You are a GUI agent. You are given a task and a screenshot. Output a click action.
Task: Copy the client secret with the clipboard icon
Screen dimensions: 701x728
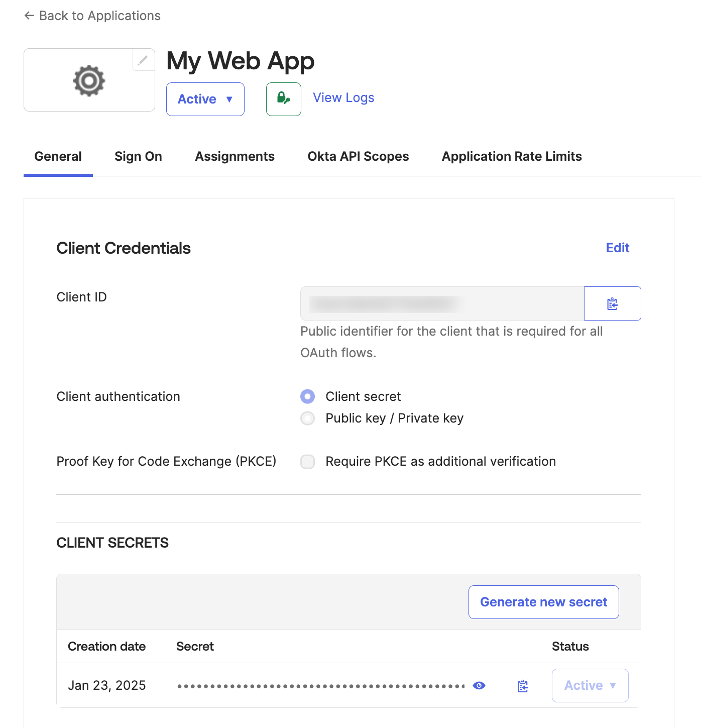point(522,685)
